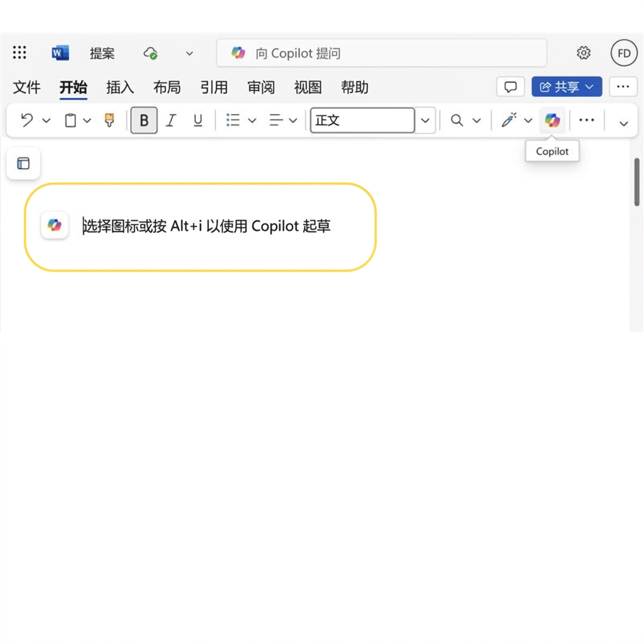This screenshot has height=644, width=644.
Task: Expand the styles dropdown arrow
Action: point(425,121)
